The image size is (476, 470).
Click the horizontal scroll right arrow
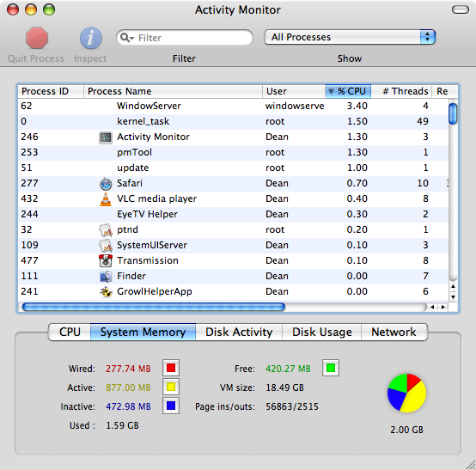(x=443, y=307)
